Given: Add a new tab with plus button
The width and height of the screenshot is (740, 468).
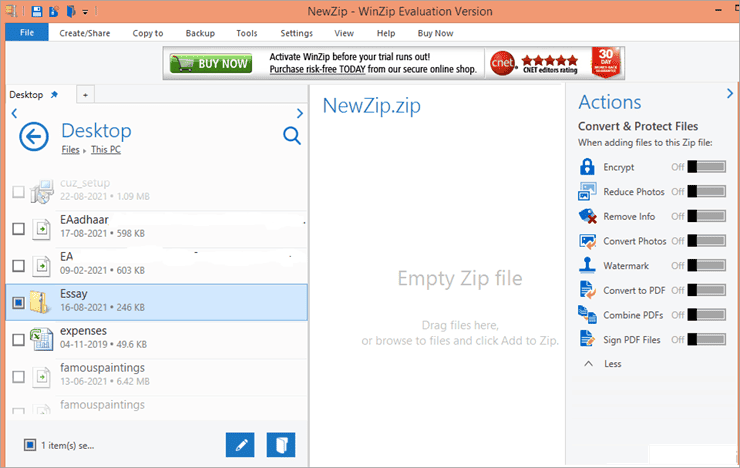Looking at the screenshot, I should tap(85, 95).
